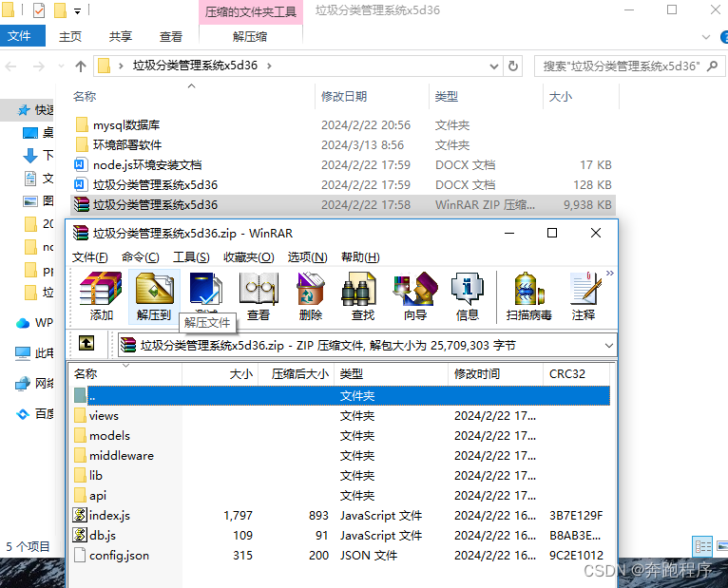Show archive Info (信息) icon
Screen dimensions: 728x588
pyautogui.click(x=467, y=296)
